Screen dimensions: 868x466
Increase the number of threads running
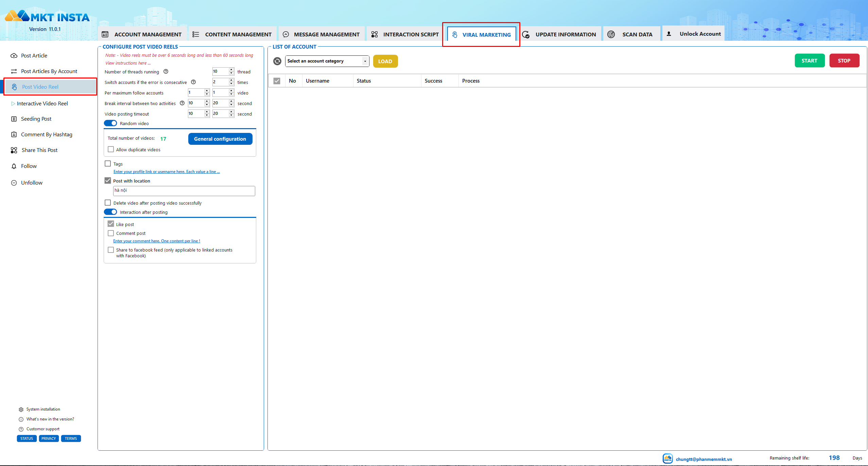click(x=231, y=70)
